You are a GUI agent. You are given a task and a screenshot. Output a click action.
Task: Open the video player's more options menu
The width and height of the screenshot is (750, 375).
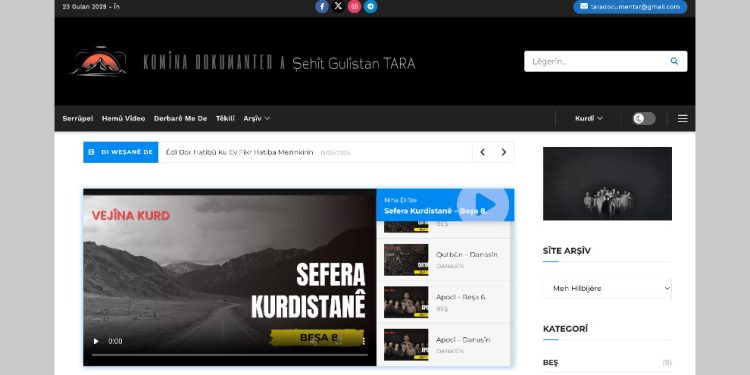pos(364,341)
